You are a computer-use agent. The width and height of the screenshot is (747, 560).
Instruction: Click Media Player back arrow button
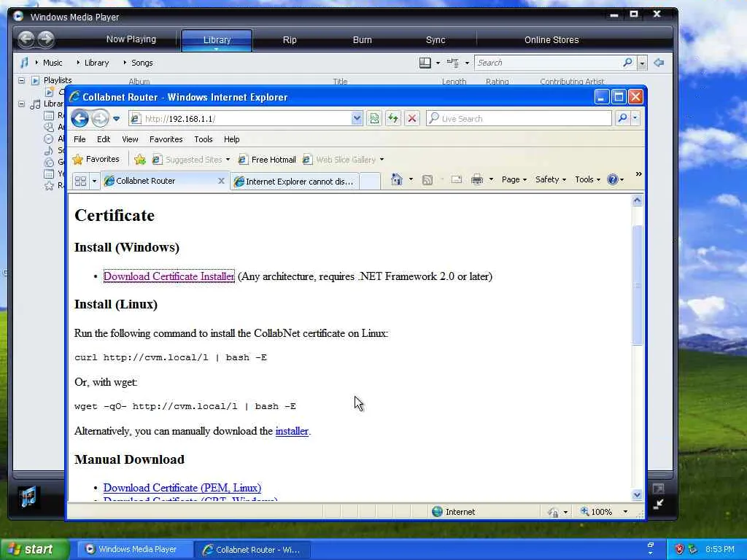pyautogui.click(x=27, y=39)
